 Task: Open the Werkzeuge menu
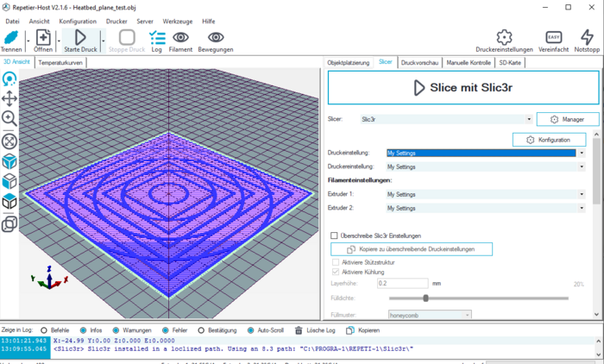pos(176,20)
